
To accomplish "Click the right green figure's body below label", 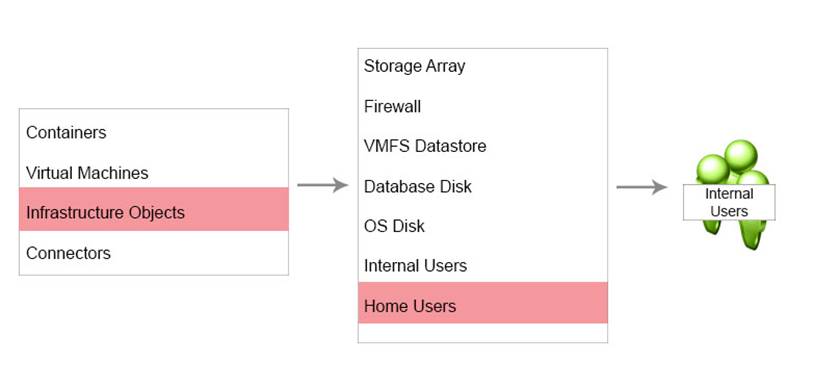I will coord(752,234).
